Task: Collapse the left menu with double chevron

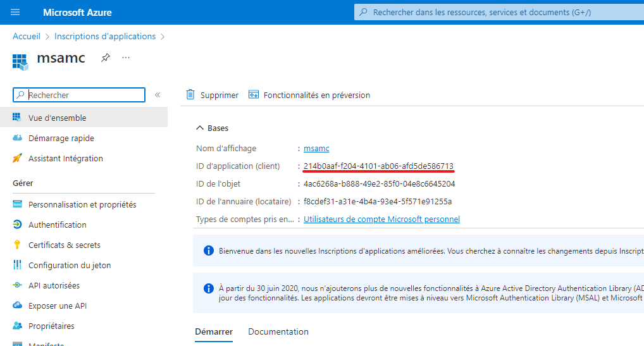Action: [x=158, y=95]
